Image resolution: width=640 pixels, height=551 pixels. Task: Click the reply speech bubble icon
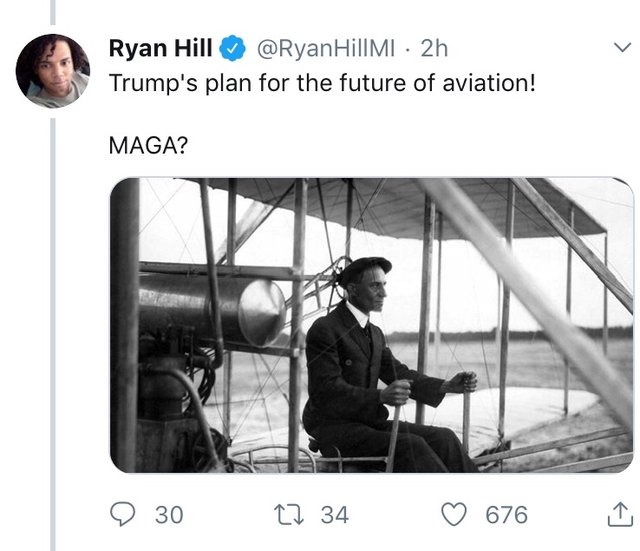tap(123, 514)
